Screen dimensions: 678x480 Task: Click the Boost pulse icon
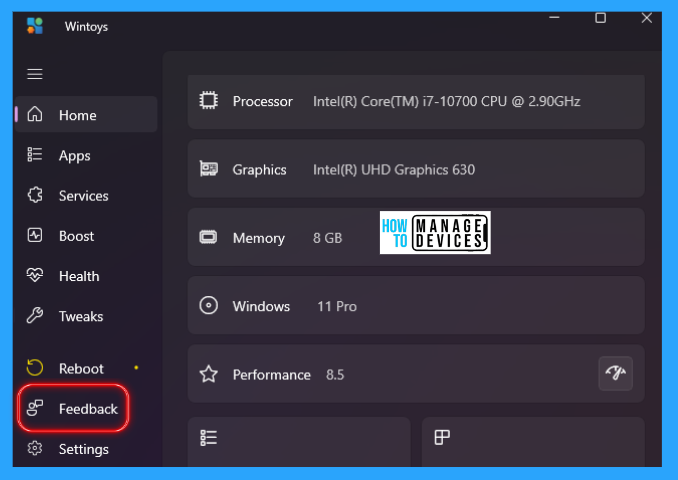pyautogui.click(x=35, y=235)
